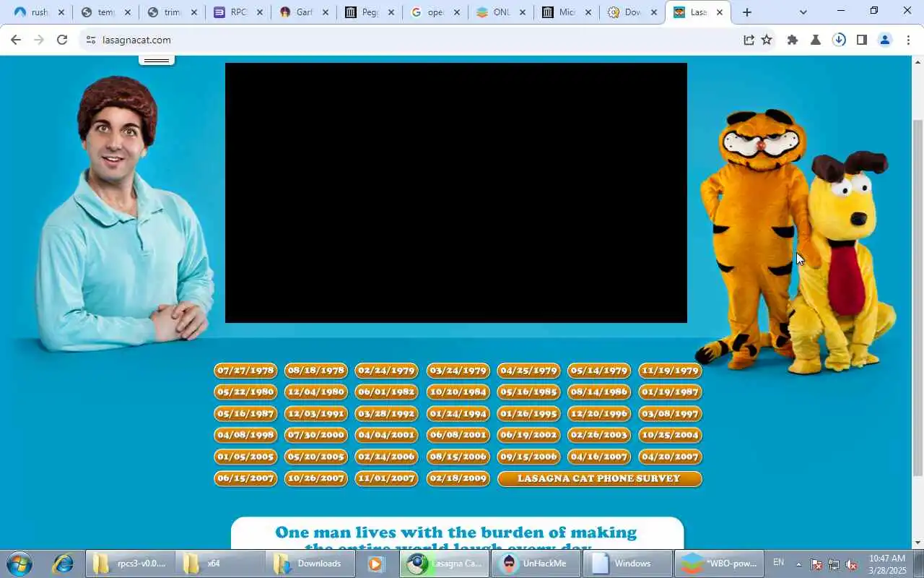Go back to the previous page
Viewport: 924px width, 578px height.
coord(15,40)
